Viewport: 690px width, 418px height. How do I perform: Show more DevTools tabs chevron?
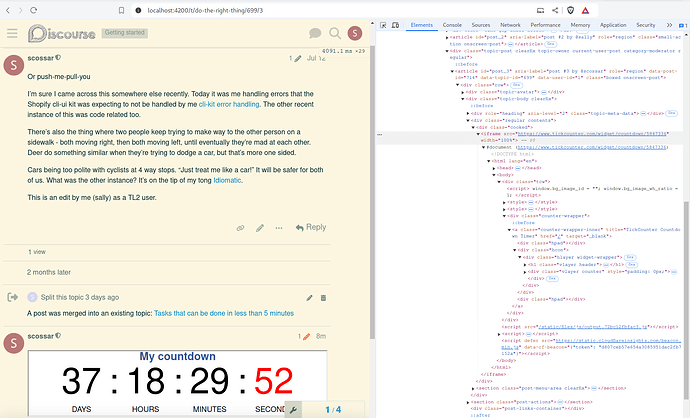(669, 25)
